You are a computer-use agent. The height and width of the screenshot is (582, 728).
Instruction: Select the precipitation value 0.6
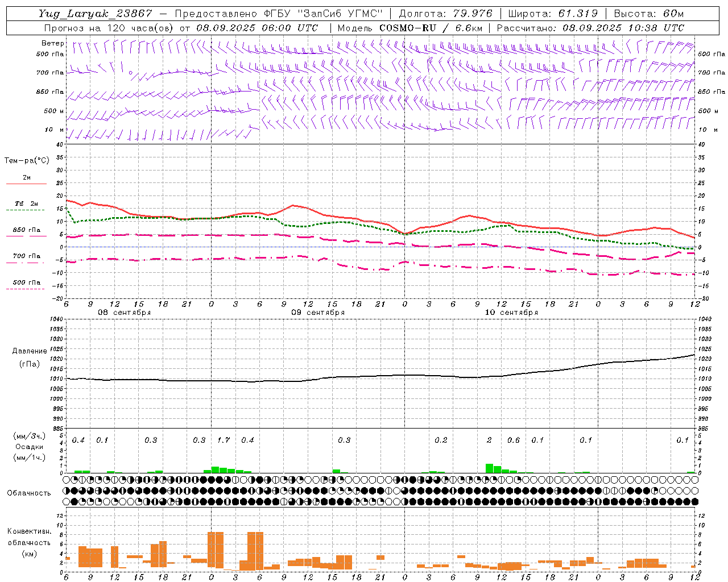pos(514,440)
